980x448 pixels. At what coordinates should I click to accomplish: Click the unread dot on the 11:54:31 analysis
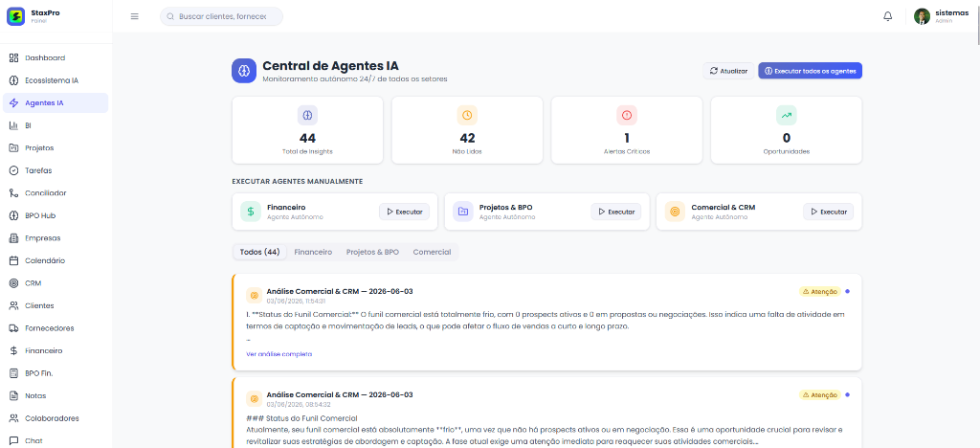click(848, 291)
